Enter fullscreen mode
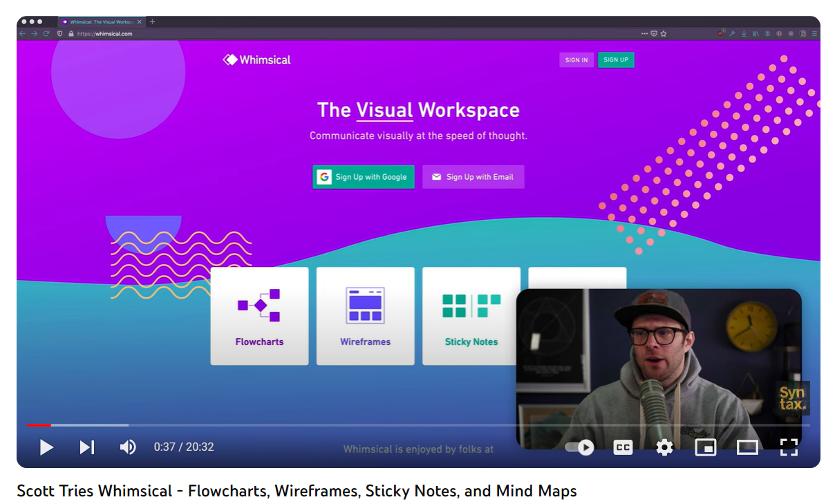The height and width of the screenshot is (504, 835). point(789,447)
